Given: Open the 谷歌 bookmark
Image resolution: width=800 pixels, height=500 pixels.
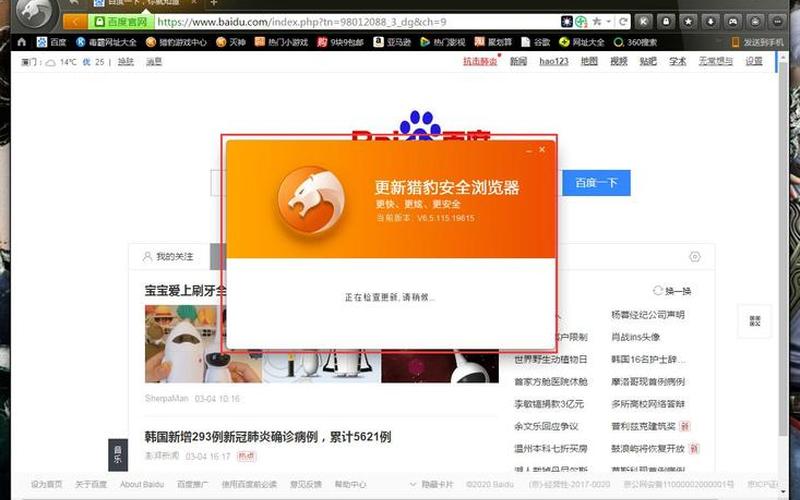Looking at the screenshot, I should 536,42.
